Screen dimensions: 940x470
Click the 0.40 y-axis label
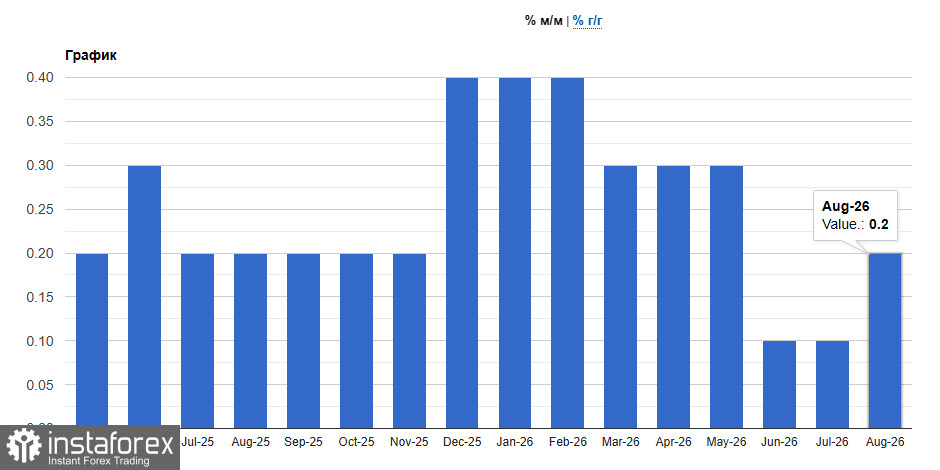41,77
